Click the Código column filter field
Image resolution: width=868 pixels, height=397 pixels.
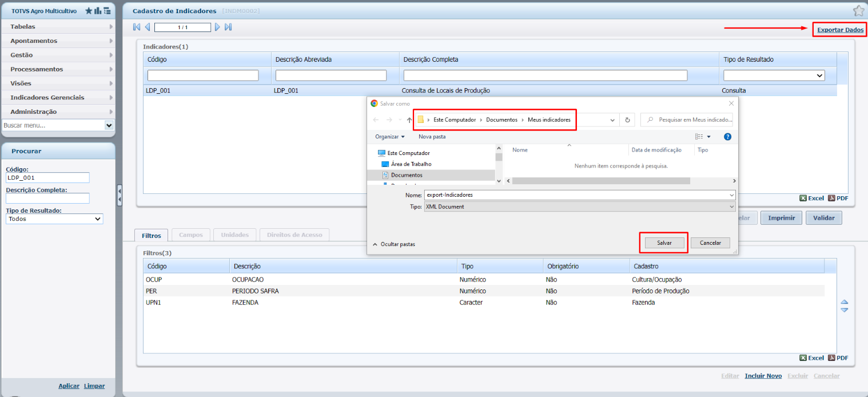(203, 76)
